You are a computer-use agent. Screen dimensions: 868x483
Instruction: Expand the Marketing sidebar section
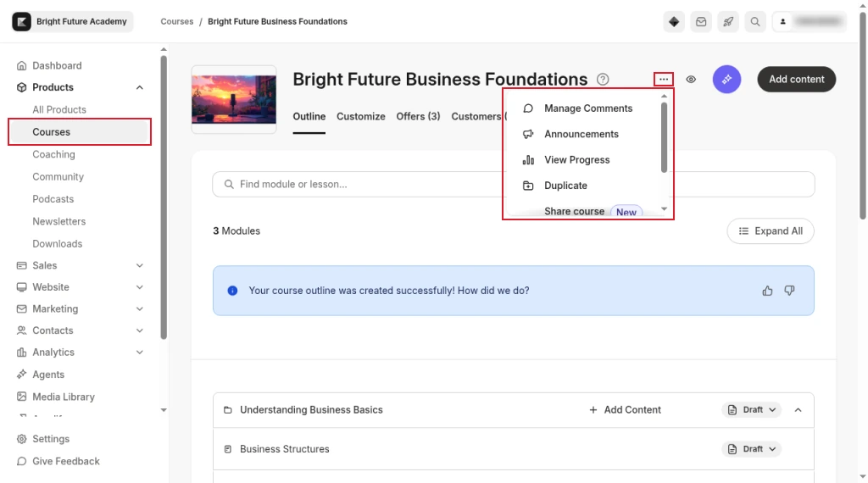(x=140, y=308)
